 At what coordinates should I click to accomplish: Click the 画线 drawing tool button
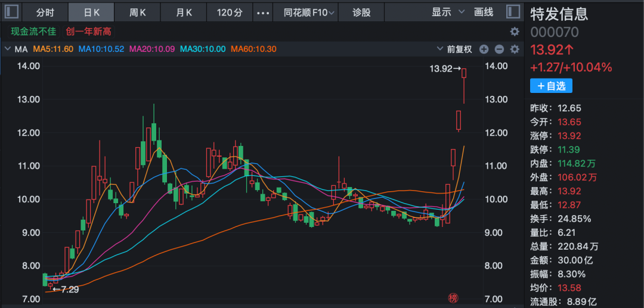tap(484, 13)
